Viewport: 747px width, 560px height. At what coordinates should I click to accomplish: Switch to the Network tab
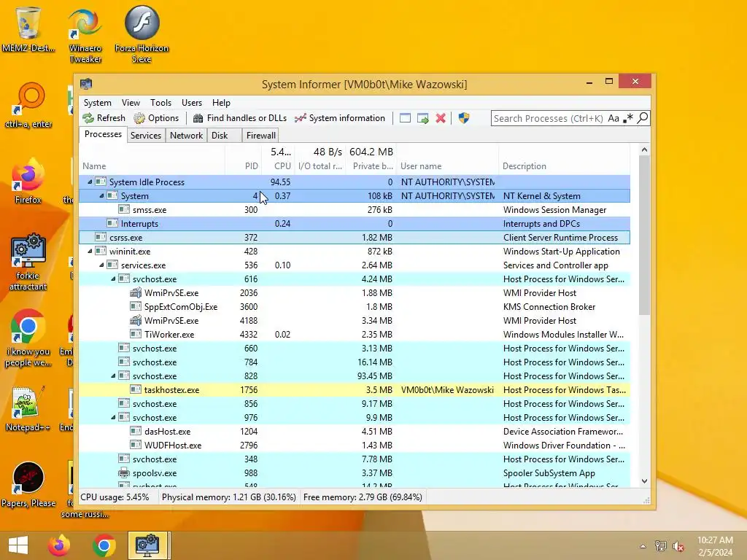click(x=186, y=136)
